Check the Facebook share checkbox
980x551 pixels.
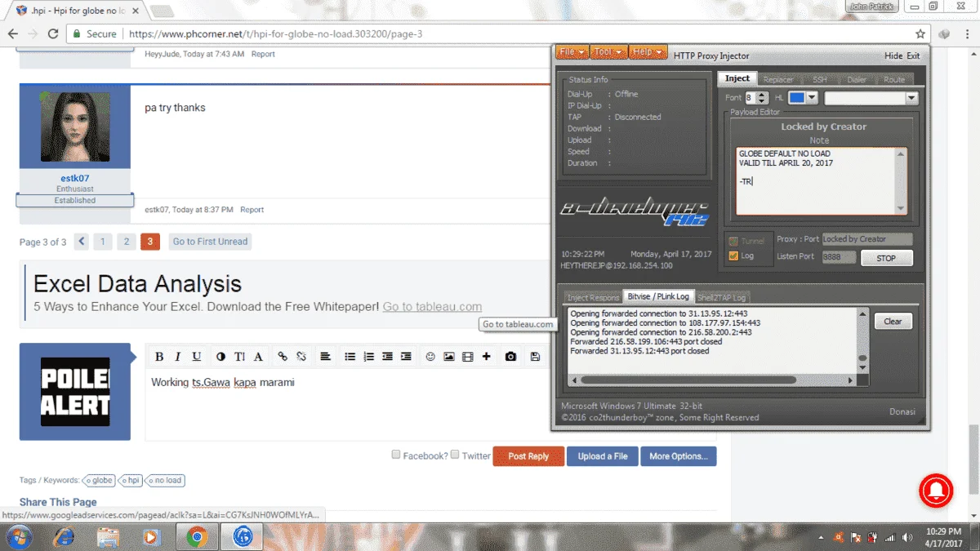pyautogui.click(x=396, y=455)
